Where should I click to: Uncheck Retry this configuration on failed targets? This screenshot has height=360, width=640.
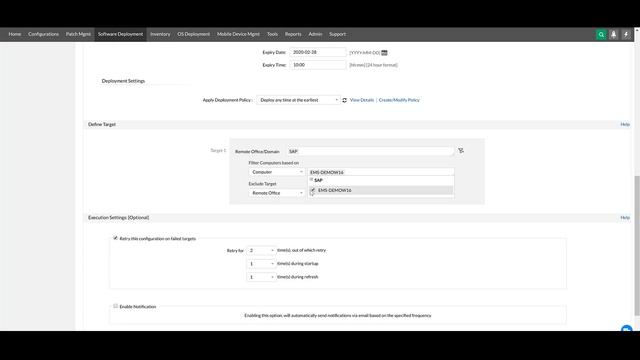click(116, 238)
